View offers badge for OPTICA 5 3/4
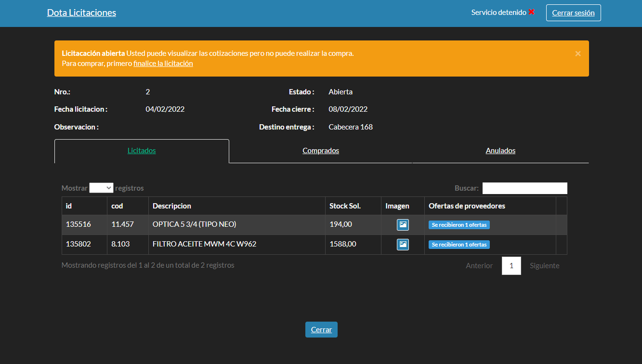The image size is (642, 364). pyautogui.click(x=459, y=225)
